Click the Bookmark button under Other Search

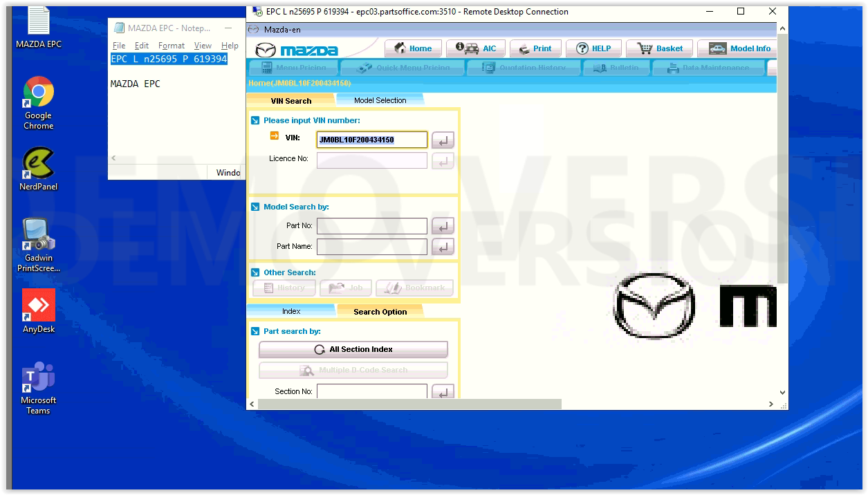pos(415,288)
